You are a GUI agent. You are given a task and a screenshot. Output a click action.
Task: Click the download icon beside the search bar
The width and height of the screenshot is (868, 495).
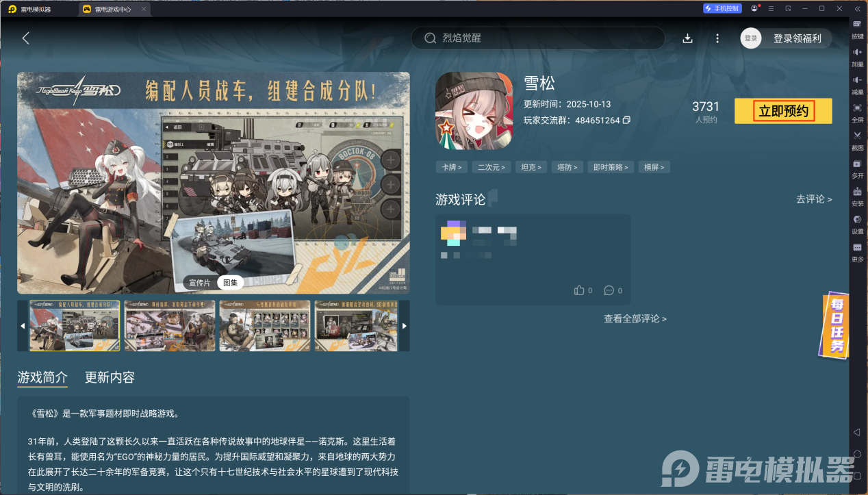point(687,38)
